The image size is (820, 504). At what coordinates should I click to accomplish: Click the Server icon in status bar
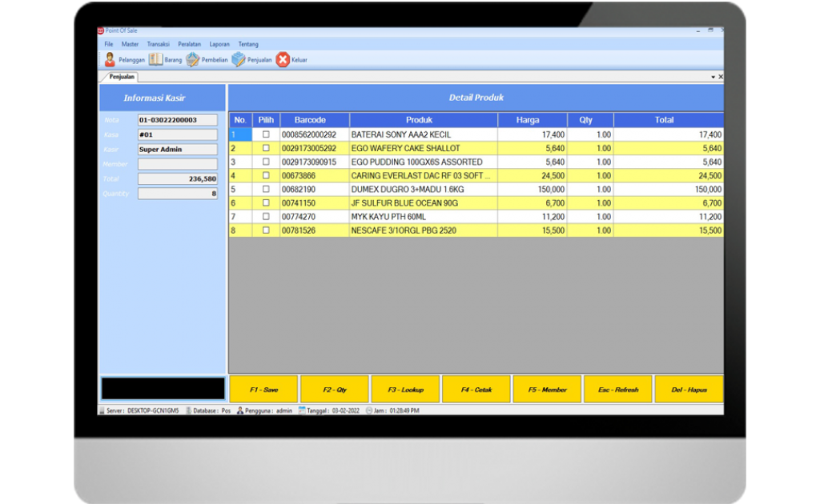click(102, 410)
